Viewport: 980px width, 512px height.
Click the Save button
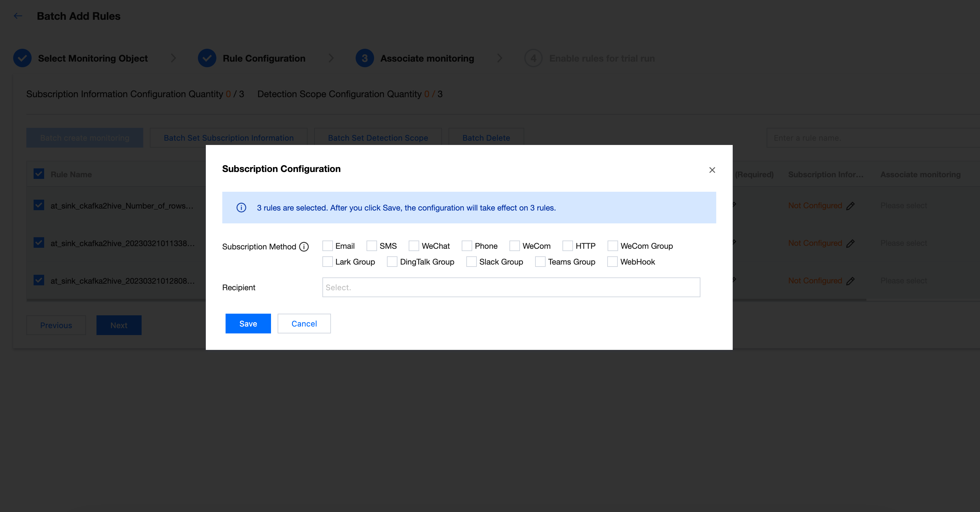[x=248, y=324]
